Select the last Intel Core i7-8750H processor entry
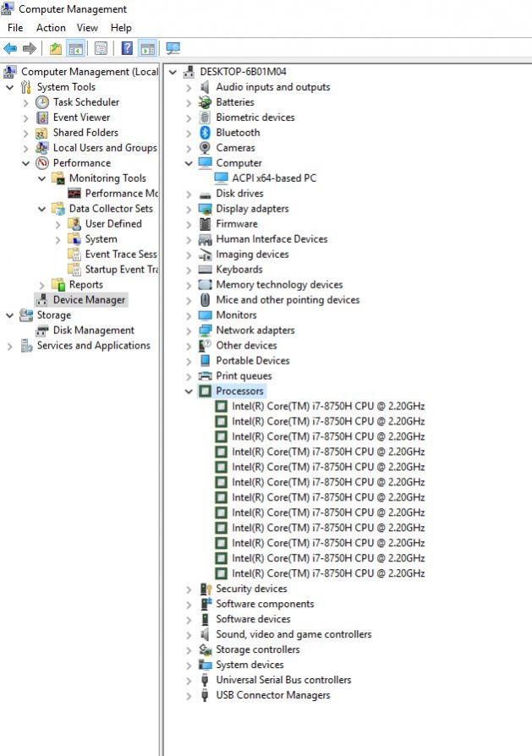Viewport: 532px width, 756px height. [x=328, y=573]
